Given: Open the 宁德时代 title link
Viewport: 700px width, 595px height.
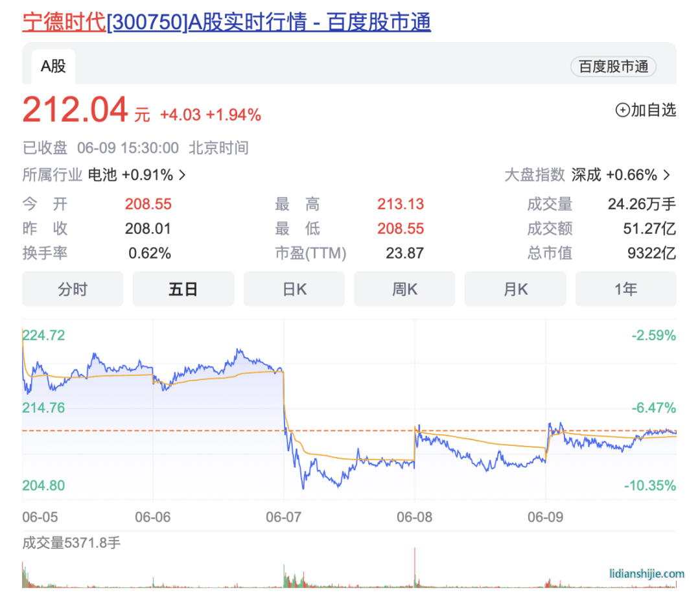Looking at the screenshot, I should [64, 23].
